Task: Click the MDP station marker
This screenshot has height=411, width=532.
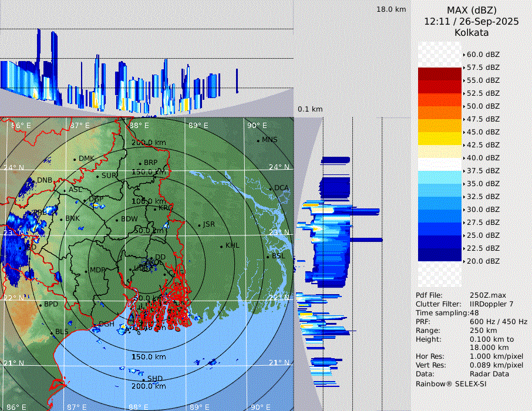Action: 86,271
